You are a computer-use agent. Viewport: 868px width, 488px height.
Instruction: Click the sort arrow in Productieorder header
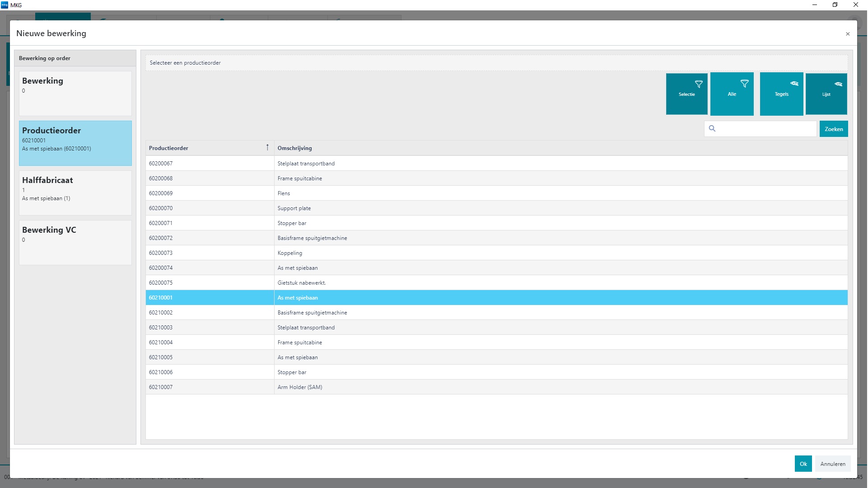tap(267, 147)
